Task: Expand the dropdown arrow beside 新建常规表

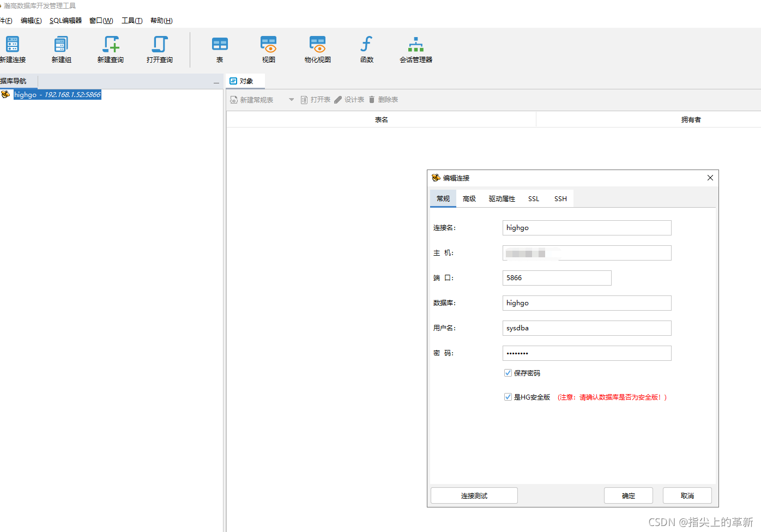Action: coord(291,100)
